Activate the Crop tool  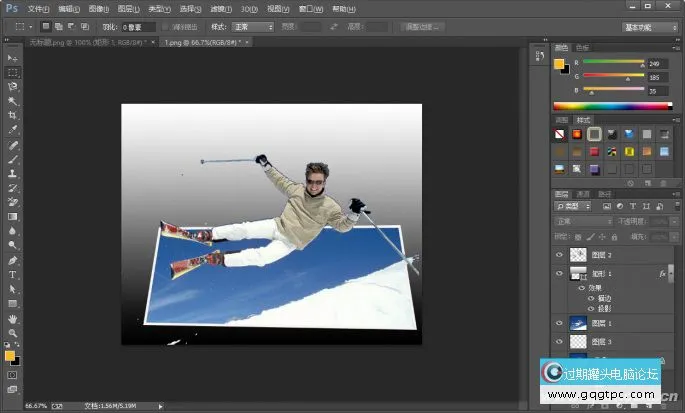point(13,116)
